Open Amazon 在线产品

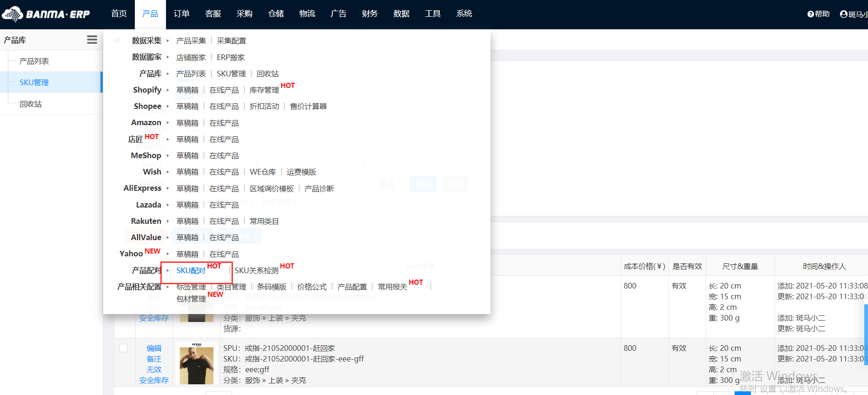coord(224,123)
